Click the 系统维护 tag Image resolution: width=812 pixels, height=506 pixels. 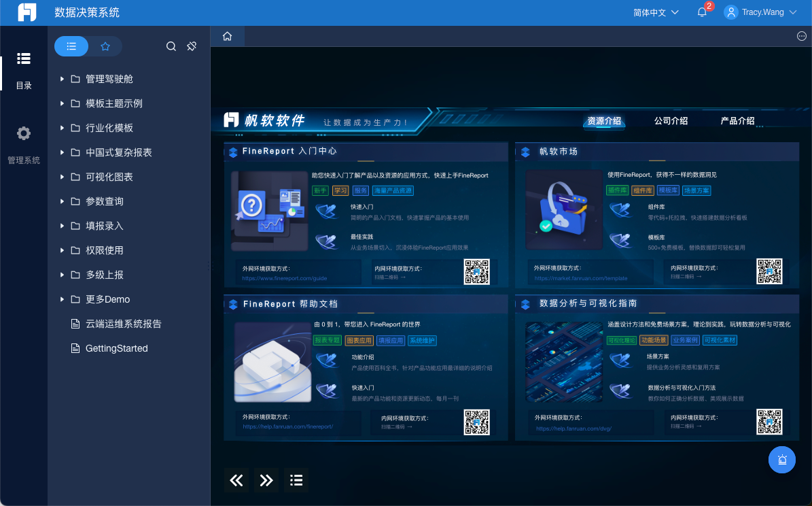tap(422, 341)
